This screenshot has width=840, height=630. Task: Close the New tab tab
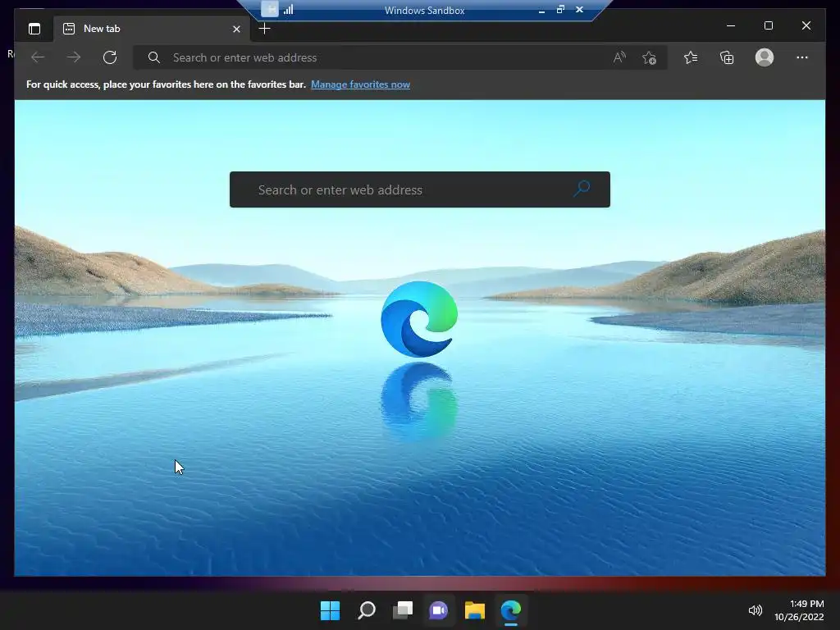tap(236, 29)
